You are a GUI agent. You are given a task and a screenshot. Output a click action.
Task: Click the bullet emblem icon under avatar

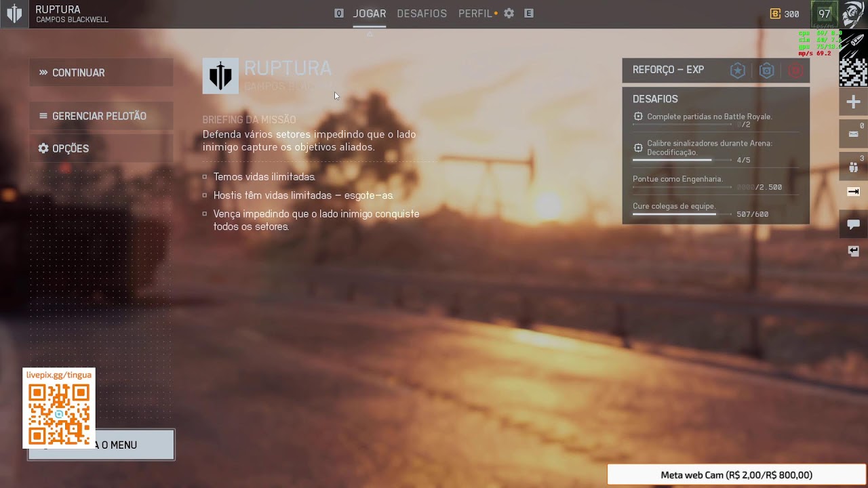click(x=854, y=42)
